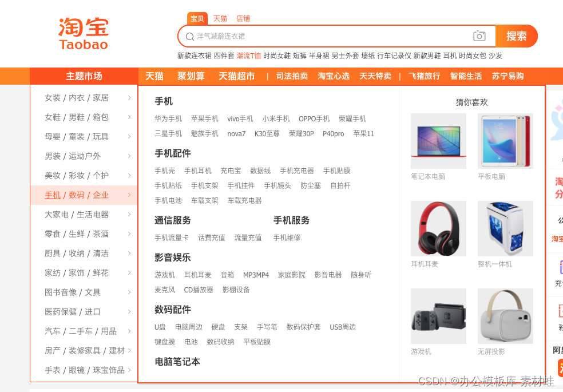The height and width of the screenshot is (392, 563).
Task: Expand 图书音像 / 文具 category arrow
Action: (129, 292)
